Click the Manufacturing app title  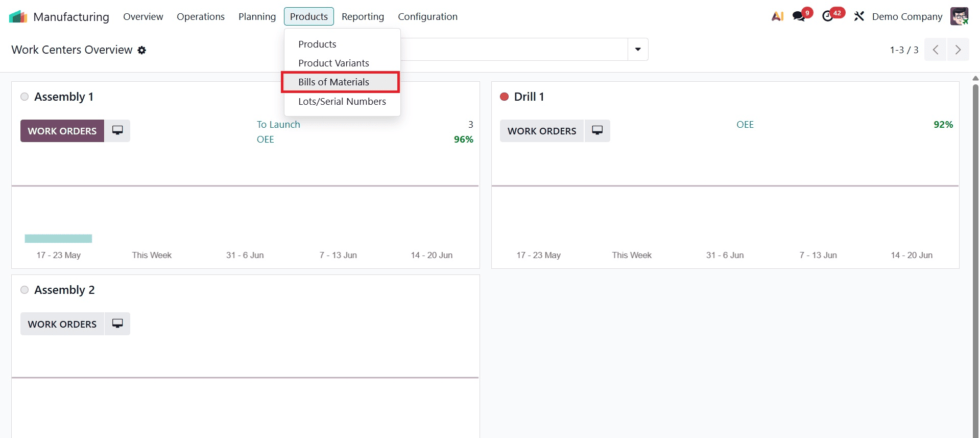click(x=71, y=17)
